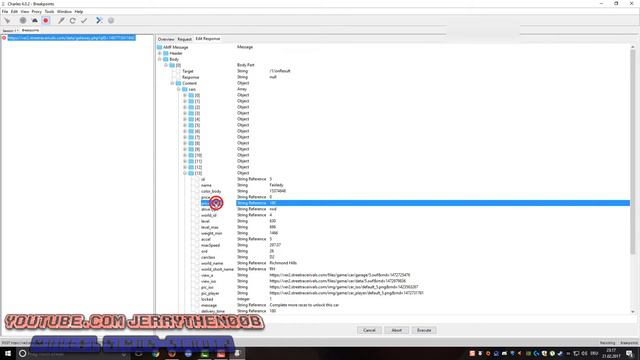This screenshot has height=360, width=640.
Task: Expand array item [10] under cars
Action: click(x=185, y=156)
